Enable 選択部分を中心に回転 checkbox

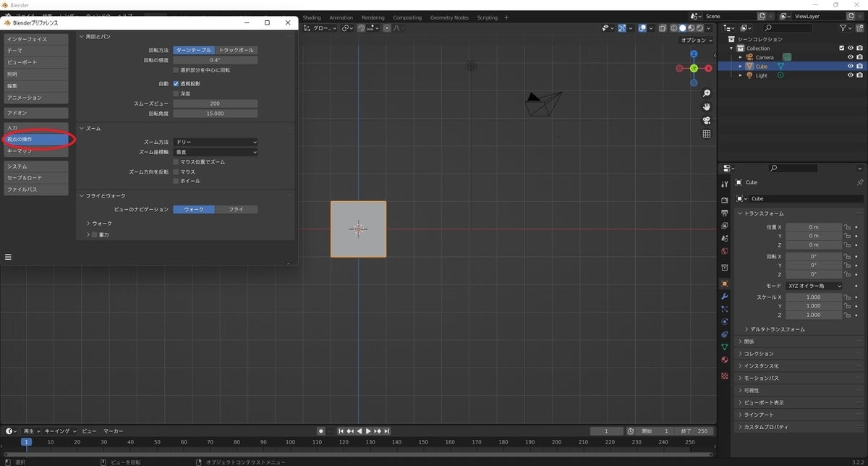click(176, 70)
